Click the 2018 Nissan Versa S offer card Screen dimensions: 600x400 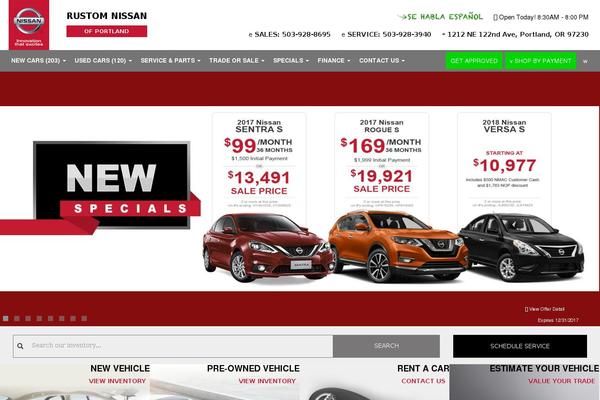point(504,164)
